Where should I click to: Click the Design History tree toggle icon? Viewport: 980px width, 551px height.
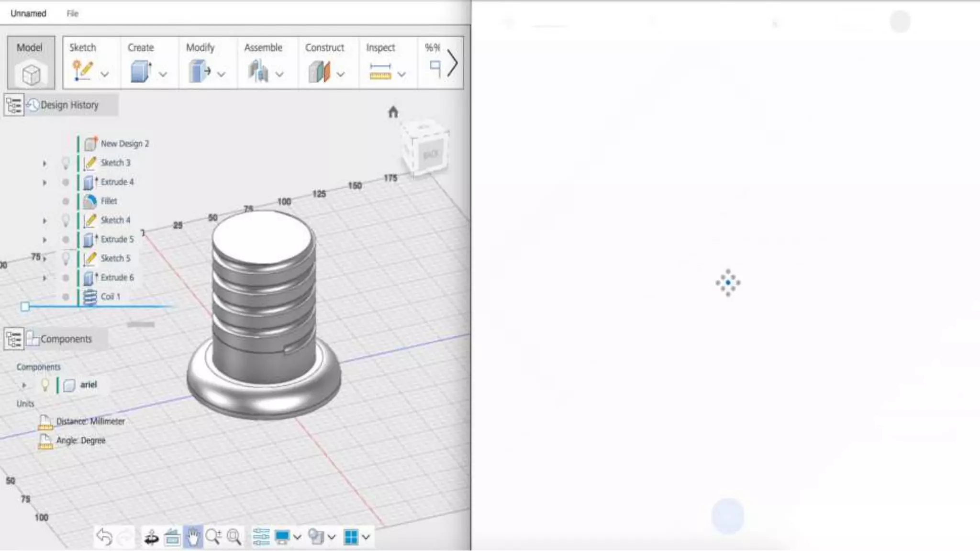coord(14,105)
